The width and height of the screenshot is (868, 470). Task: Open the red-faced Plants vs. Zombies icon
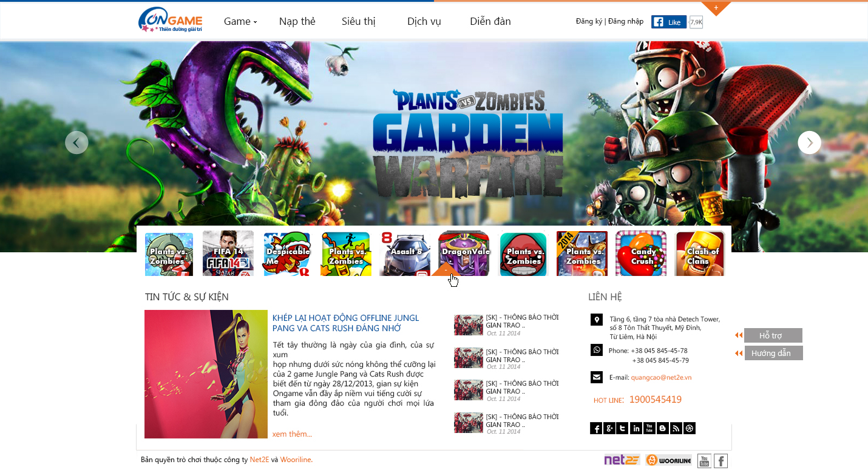tap(523, 253)
